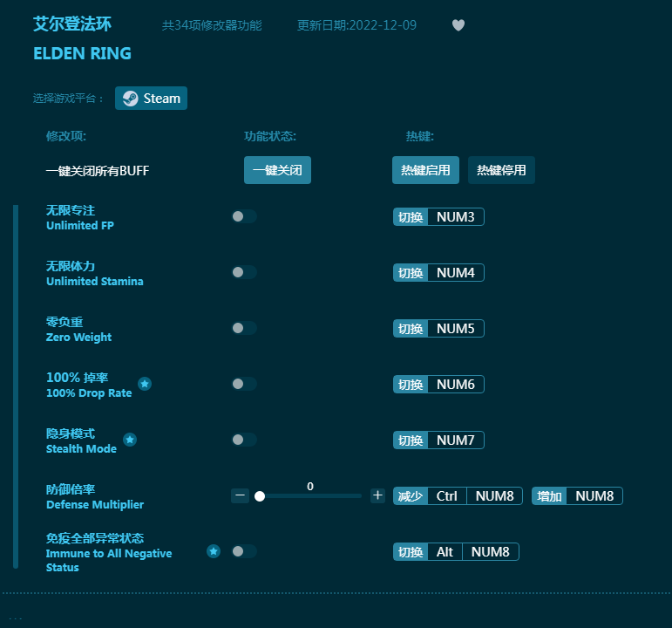Select the Steam platform button

tap(151, 99)
